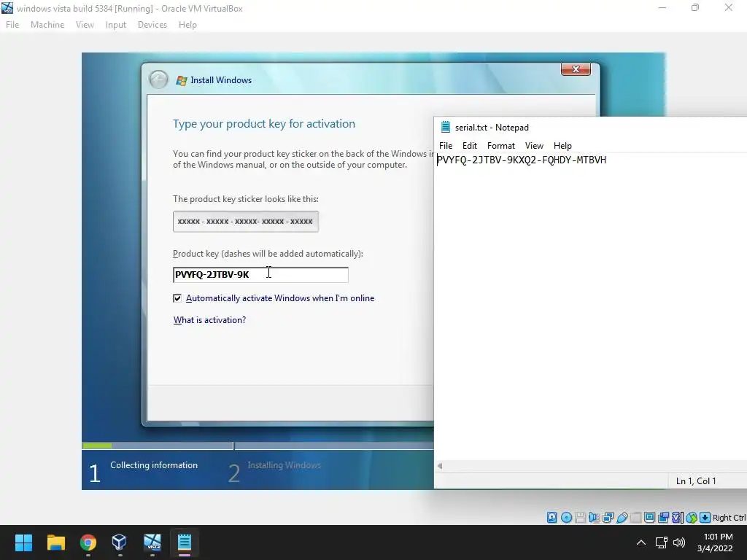
Task: Click the recording icon in VirtualBox status bar
Action: 663,517
